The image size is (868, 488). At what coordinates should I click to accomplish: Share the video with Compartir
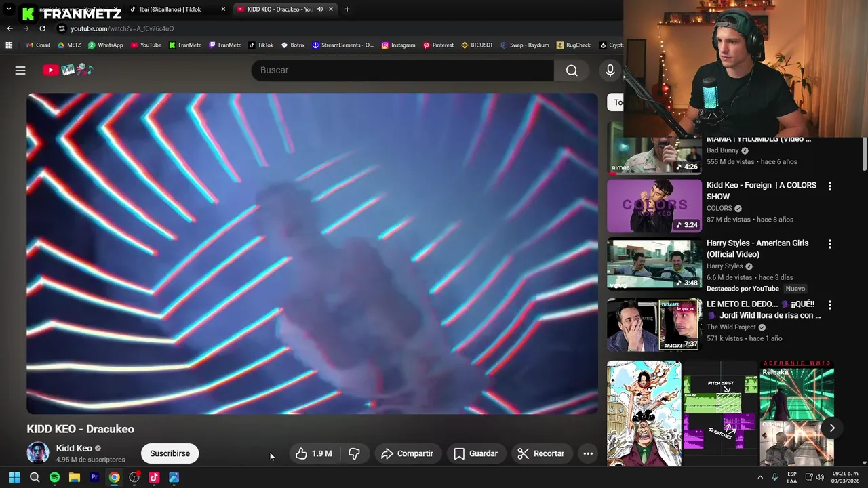(x=408, y=453)
